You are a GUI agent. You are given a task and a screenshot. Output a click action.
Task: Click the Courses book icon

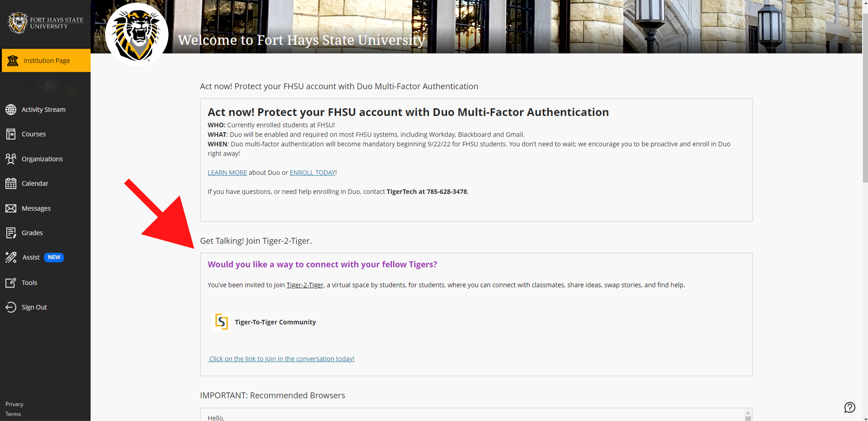coord(11,134)
